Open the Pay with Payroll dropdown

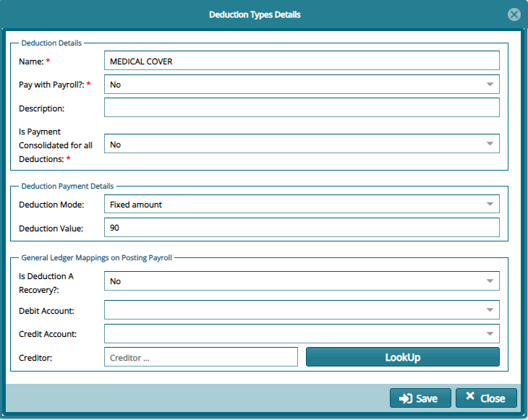[302, 84]
